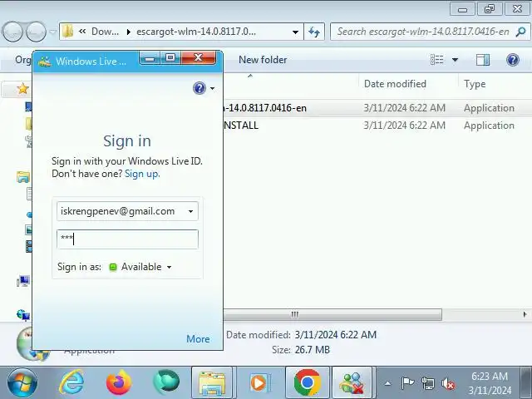Open the Explorer help icon

513,60
